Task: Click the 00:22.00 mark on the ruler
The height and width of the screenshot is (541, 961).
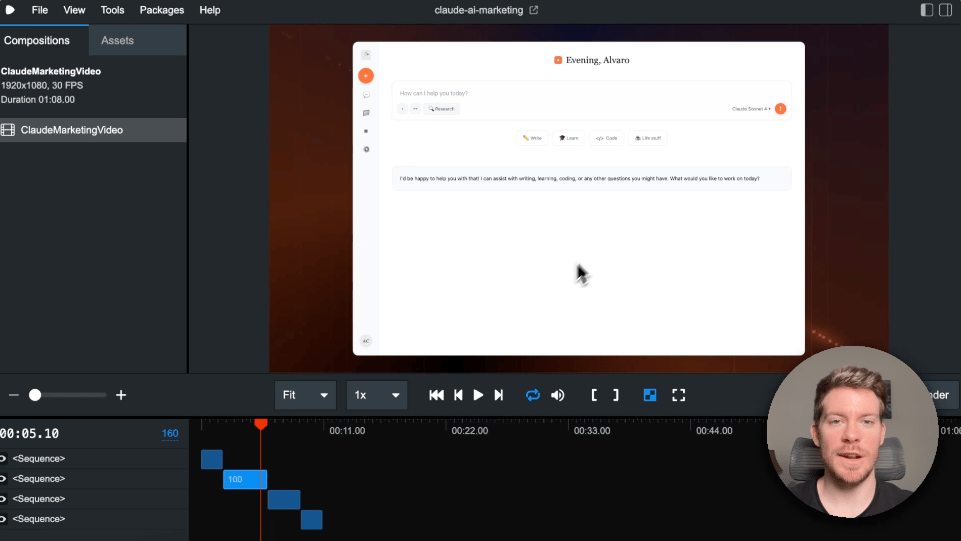Action: pos(469,431)
